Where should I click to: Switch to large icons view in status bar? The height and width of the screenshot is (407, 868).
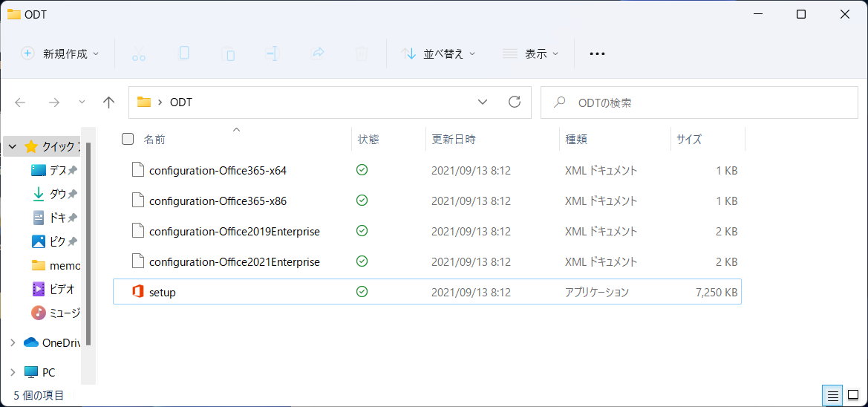click(x=852, y=395)
